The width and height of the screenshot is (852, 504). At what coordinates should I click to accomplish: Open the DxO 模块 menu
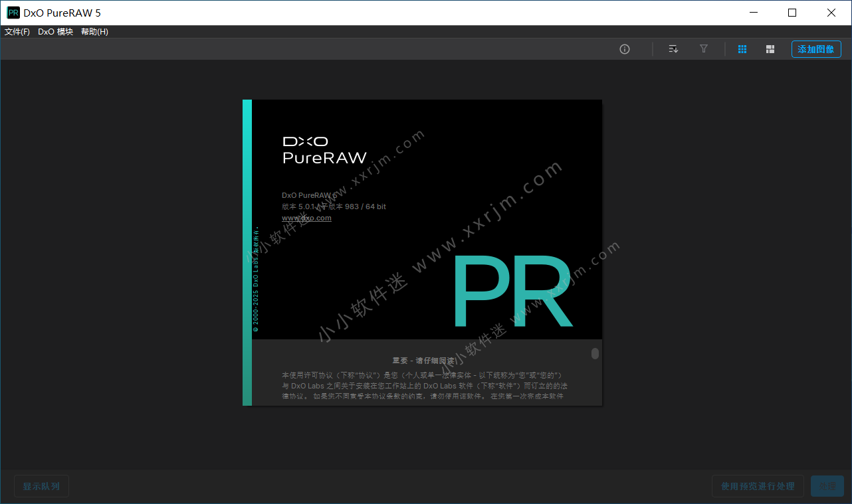56,32
